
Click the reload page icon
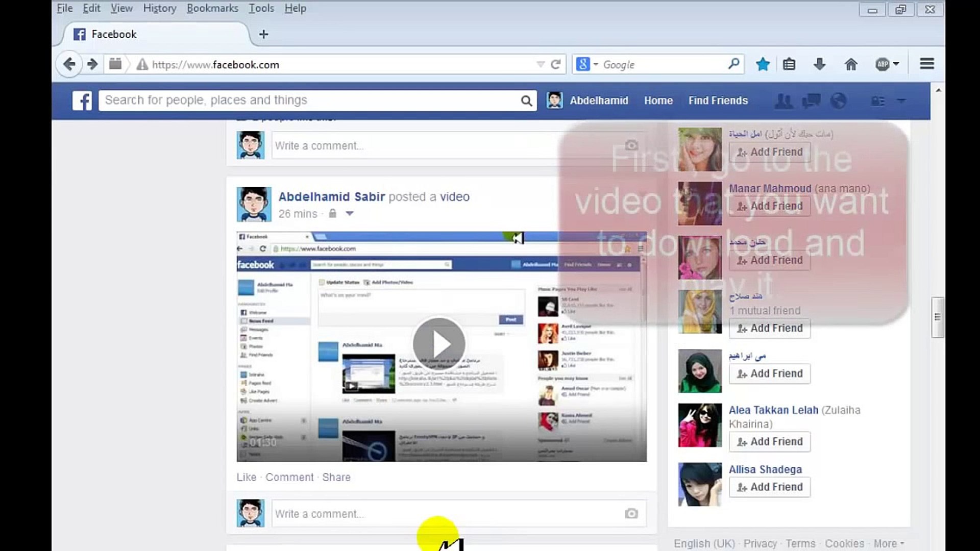pyautogui.click(x=556, y=64)
